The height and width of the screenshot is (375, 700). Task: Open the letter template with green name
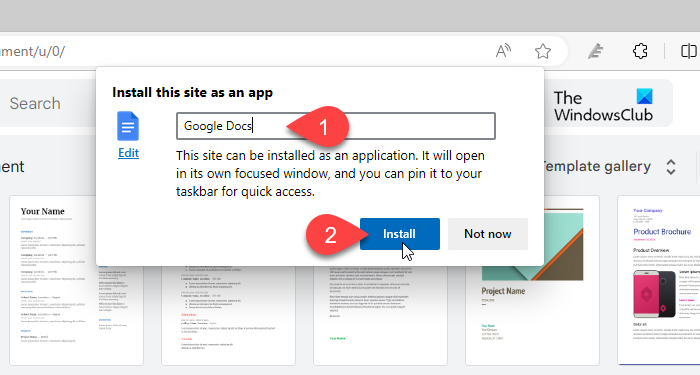(x=380, y=315)
